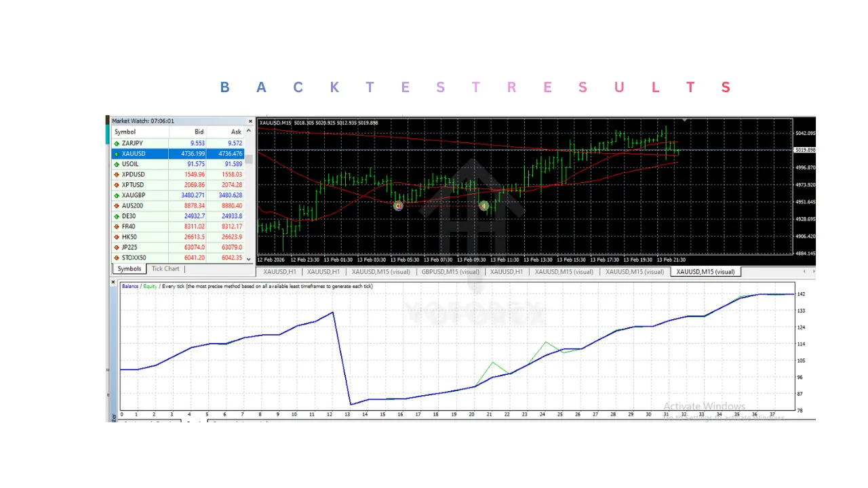
Task: Click the Equity legend label
Action: coord(150,286)
